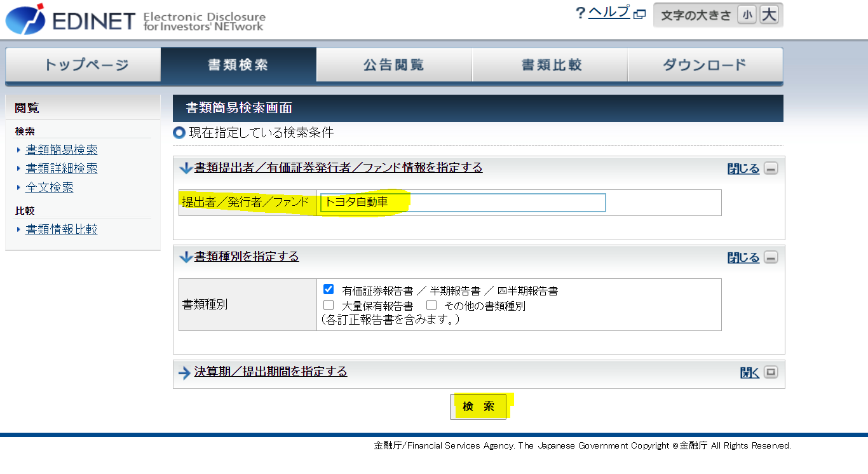Click the 提出者／発行者／ファンド text field

tap(463, 203)
